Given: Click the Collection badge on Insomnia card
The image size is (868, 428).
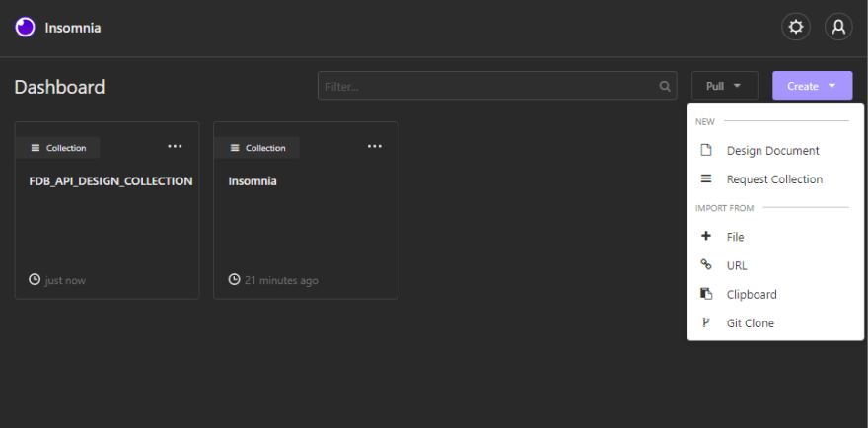Looking at the screenshot, I should click(x=256, y=148).
